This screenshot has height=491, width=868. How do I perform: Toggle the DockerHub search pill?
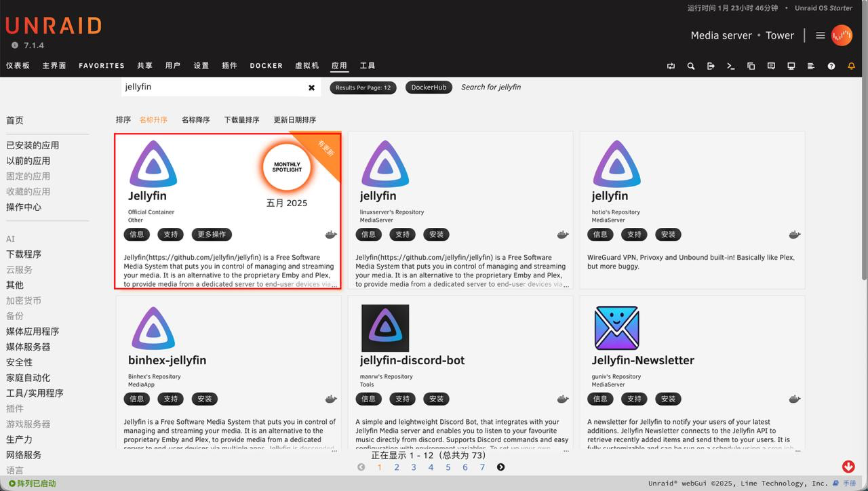429,87
